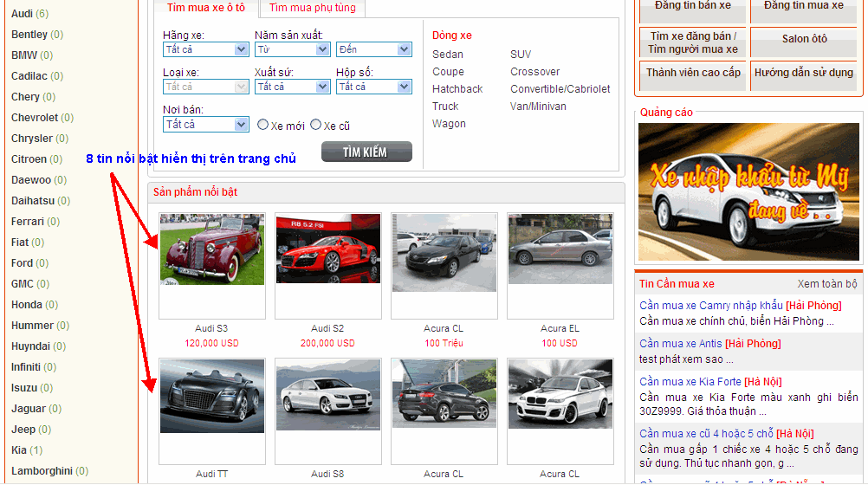Screen dimensions: 868x485
Task: Open the 'Bentley (0)' brand link
Action: tap(37, 35)
